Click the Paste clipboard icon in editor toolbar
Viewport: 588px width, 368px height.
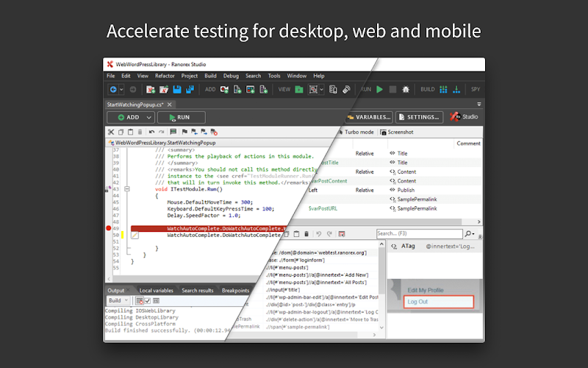coord(131,132)
